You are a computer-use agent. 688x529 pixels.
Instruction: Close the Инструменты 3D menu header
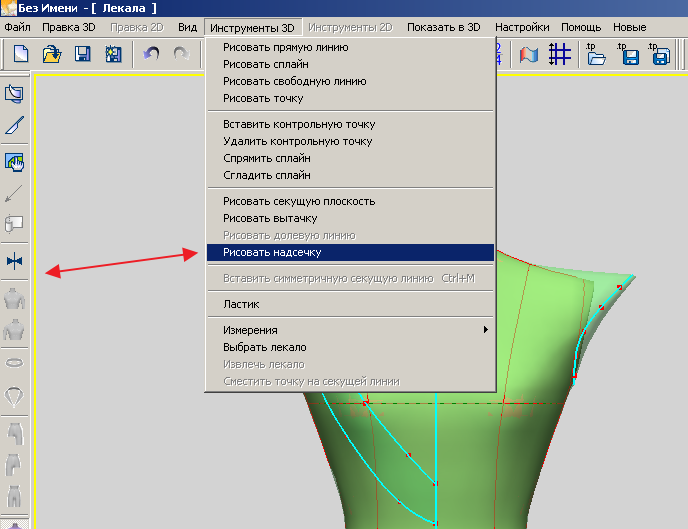[x=252, y=28]
